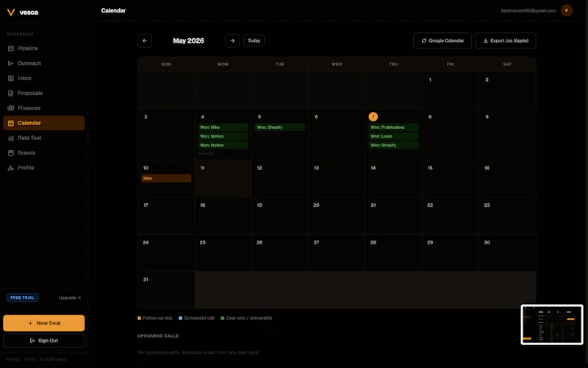Select May 20 in the calendar grid
This screenshot has height=368, width=588.
click(x=337, y=216)
